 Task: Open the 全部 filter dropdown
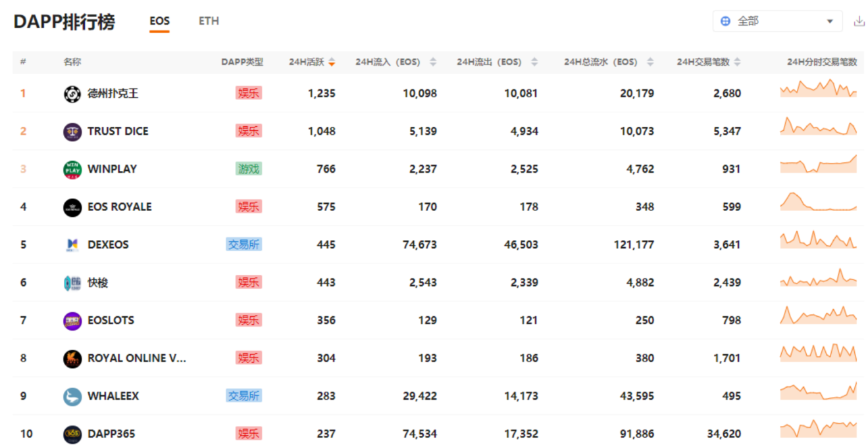(x=777, y=21)
